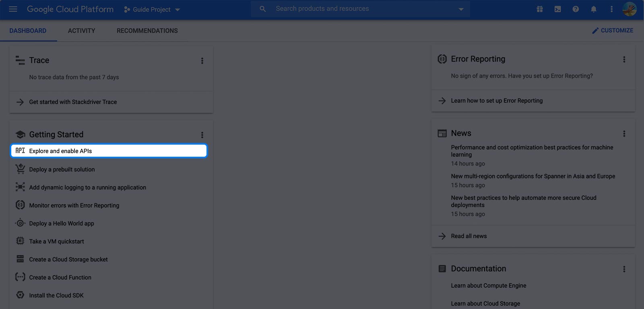Open Create a Cloud Storage bucket
Viewport: 644px width, 309px height.
68,259
